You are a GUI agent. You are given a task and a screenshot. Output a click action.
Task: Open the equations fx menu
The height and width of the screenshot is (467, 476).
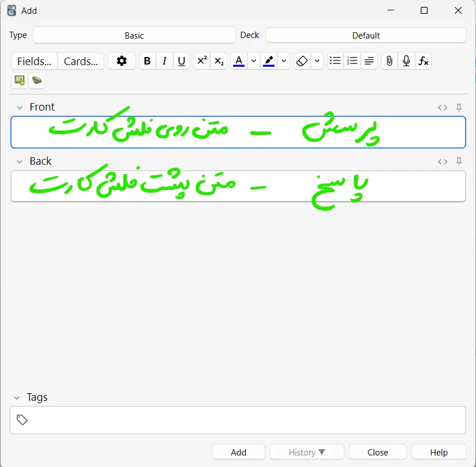click(x=423, y=61)
